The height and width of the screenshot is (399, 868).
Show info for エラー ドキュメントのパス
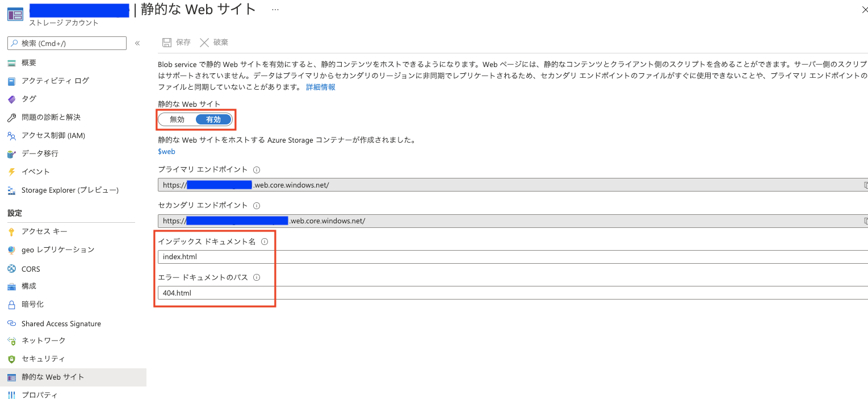(x=256, y=277)
